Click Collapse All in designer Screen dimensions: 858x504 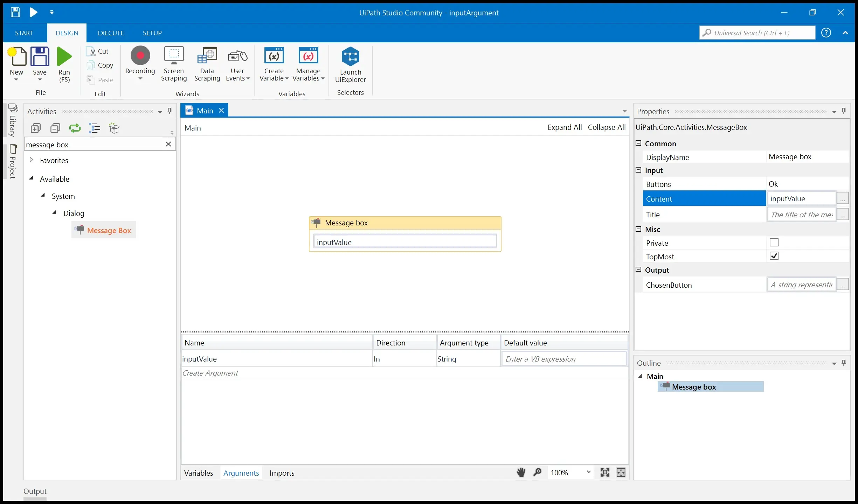(607, 127)
